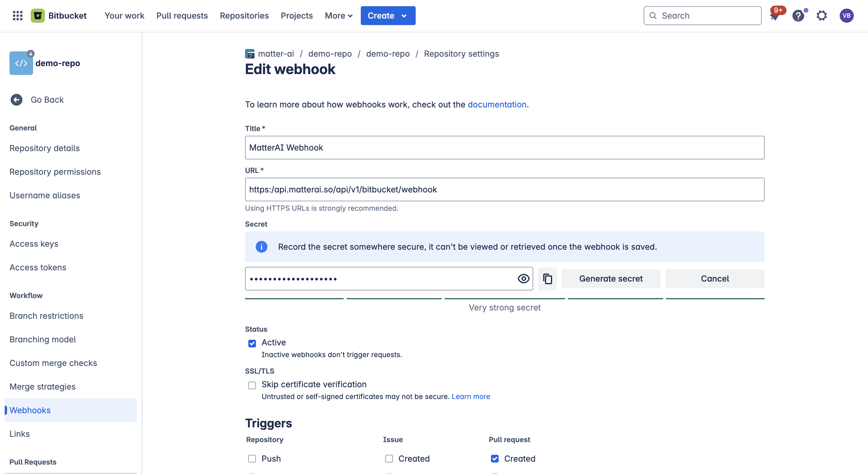Open Pull requests in top navigation
Image resolution: width=868 pixels, height=474 pixels.
pos(182,16)
